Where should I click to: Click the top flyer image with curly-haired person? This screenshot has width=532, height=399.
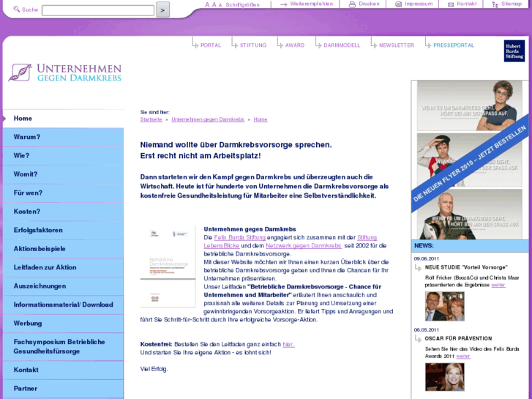coord(470,105)
